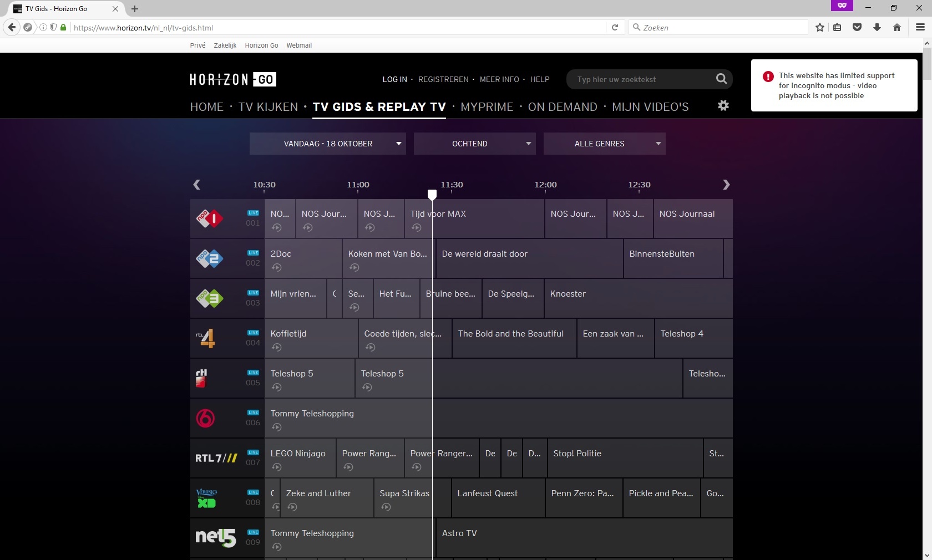932x560 pixels.
Task: Click the Zakelijk link in top bar
Action: point(225,45)
